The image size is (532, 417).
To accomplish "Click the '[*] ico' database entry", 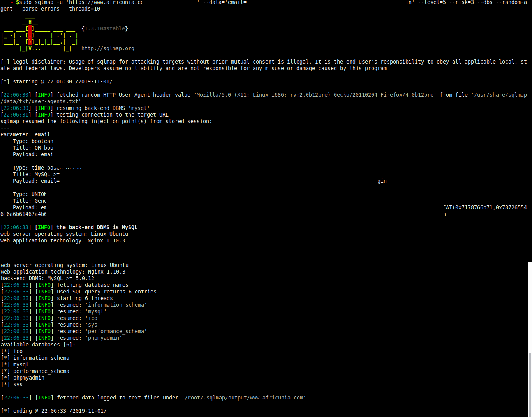I will (12, 351).
